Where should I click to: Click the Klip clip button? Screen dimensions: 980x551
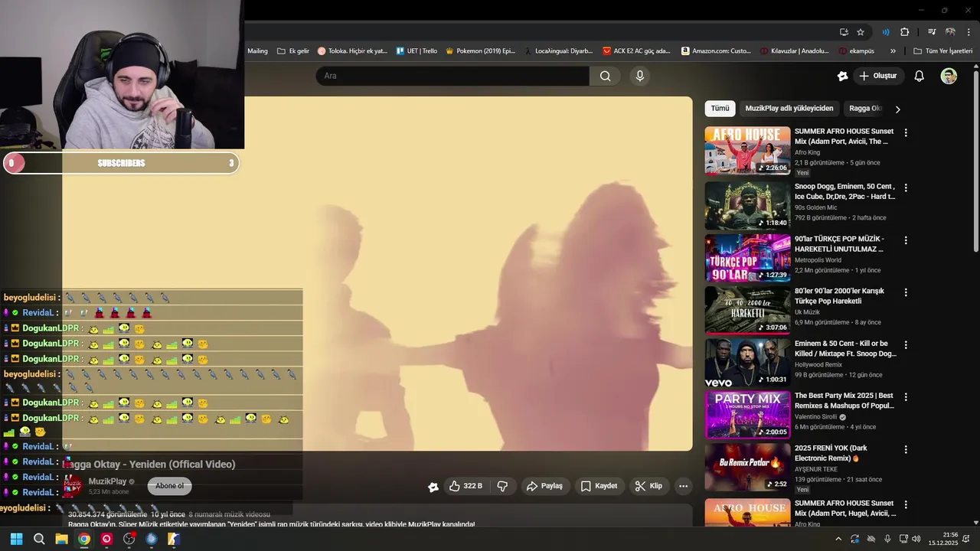(x=648, y=486)
